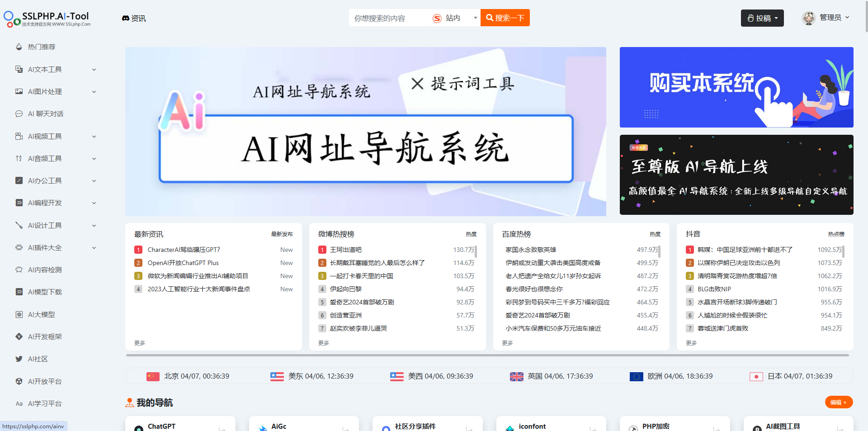Open news item CharacterAI驾临碾压GPT?
The width and height of the screenshot is (868, 431).
(184, 250)
